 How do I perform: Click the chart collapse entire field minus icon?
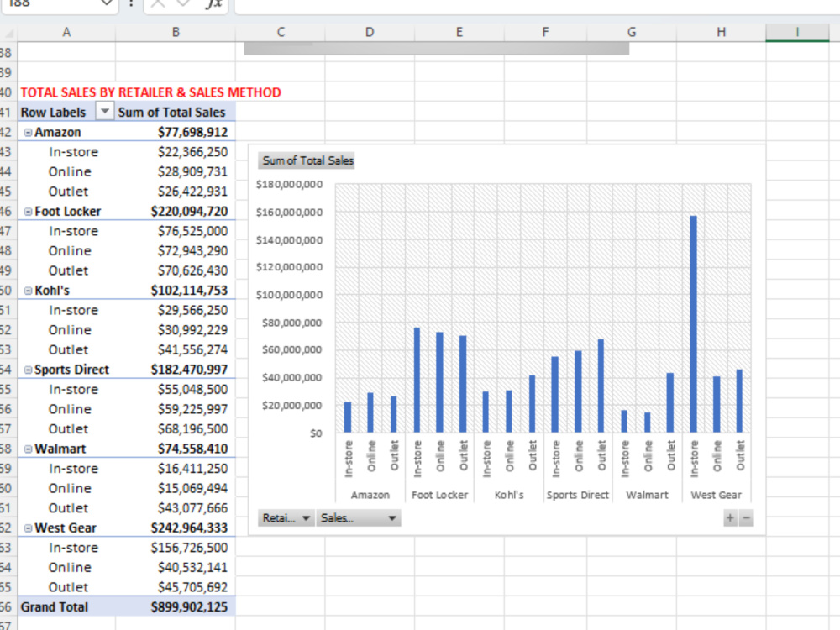[x=746, y=518]
